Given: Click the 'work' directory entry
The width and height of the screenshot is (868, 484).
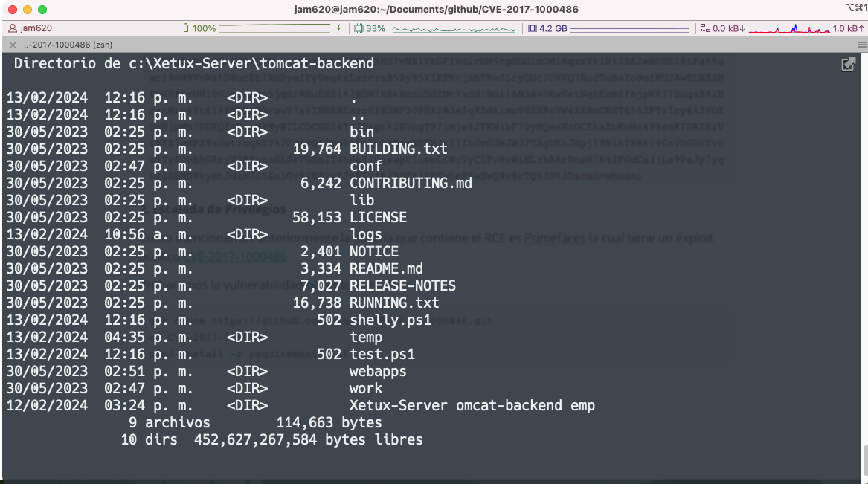Looking at the screenshot, I should pos(365,389).
